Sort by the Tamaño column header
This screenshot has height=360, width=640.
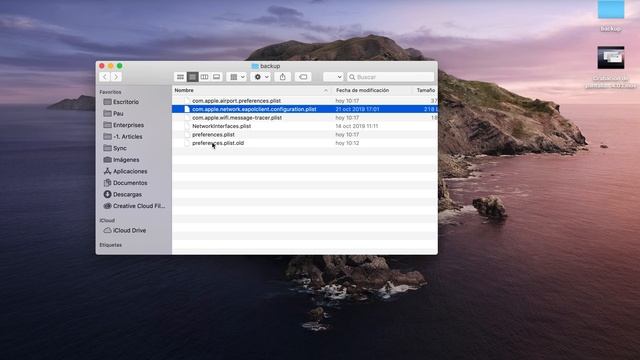[426, 90]
